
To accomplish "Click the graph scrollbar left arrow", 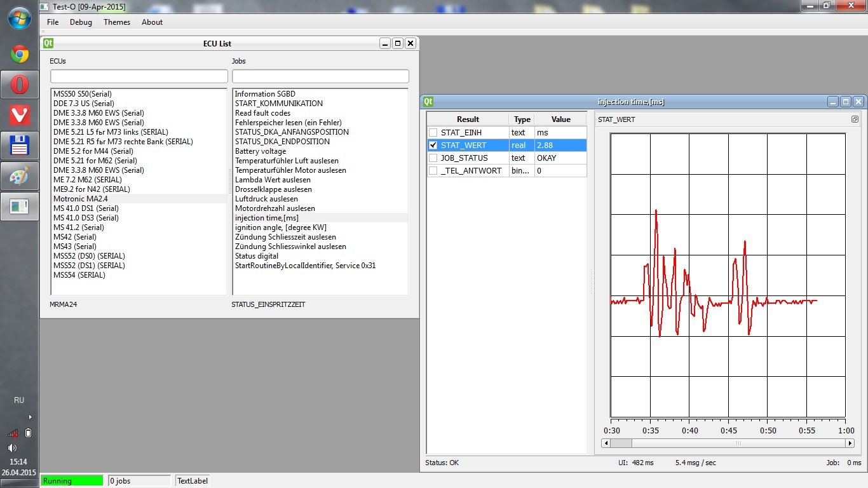I will point(606,443).
